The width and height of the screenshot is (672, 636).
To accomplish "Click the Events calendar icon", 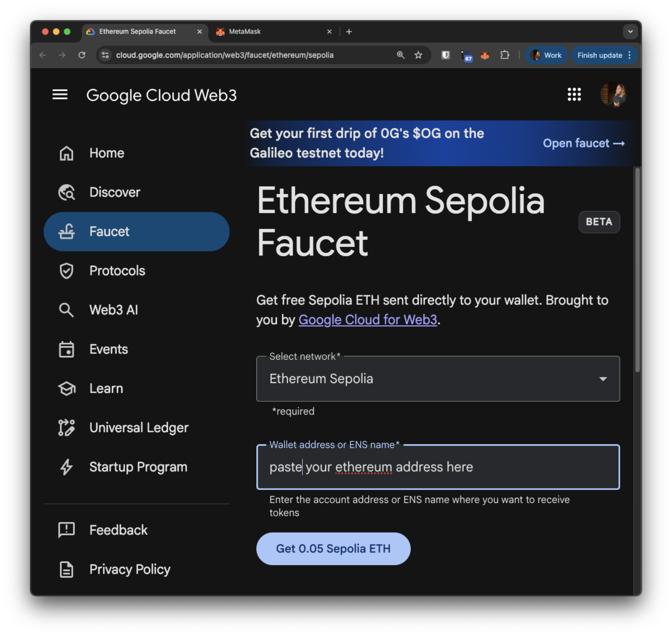I will click(67, 349).
